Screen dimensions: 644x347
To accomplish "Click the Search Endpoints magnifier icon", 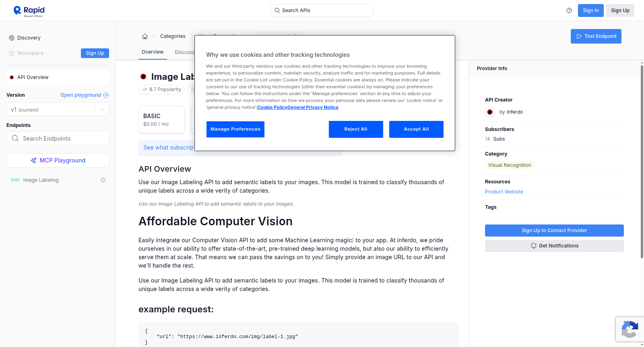I will click(x=15, y=138).
